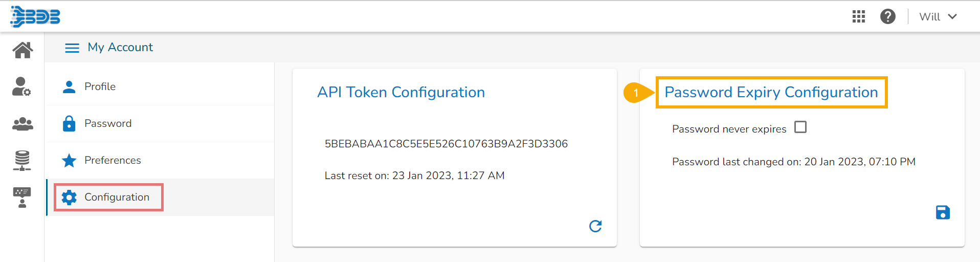The width and height of the screenshot is (980, 262).
Task: Click the API token value text
Action: point(446,144)
